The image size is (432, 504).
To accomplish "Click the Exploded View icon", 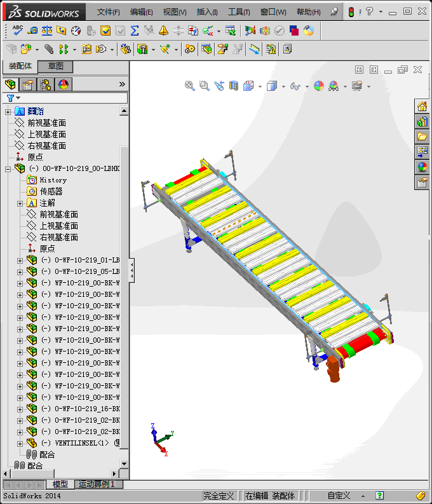I will (x=222, y=49).
